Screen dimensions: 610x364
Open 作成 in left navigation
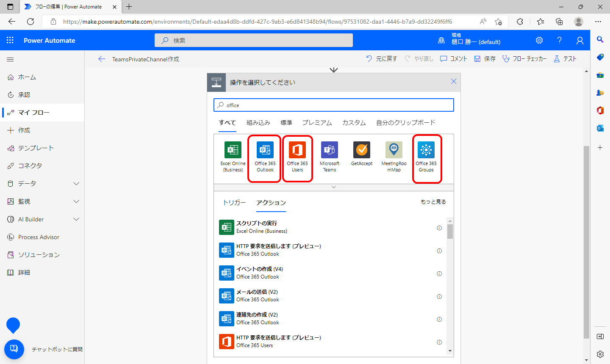point(42,130)
